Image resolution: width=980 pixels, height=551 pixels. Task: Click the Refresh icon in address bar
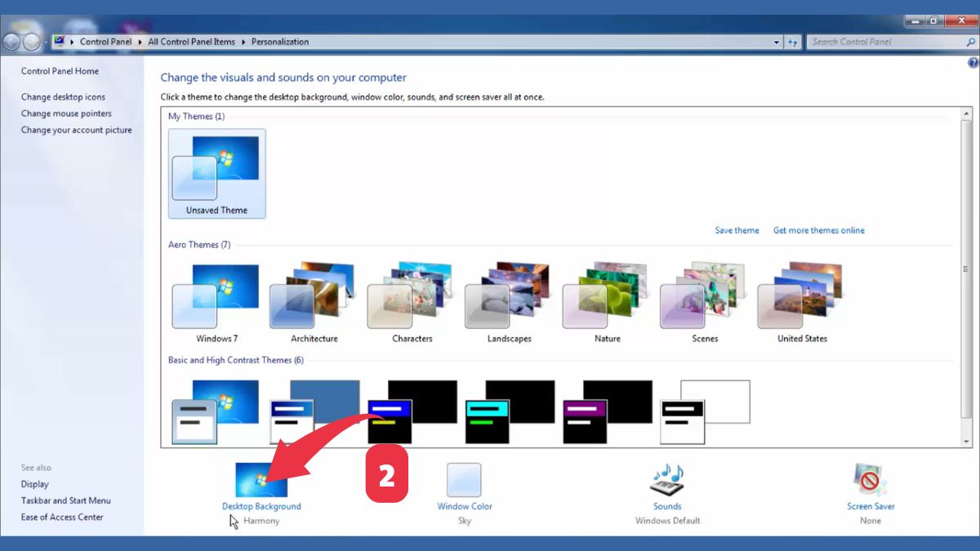tap(793, 42)
